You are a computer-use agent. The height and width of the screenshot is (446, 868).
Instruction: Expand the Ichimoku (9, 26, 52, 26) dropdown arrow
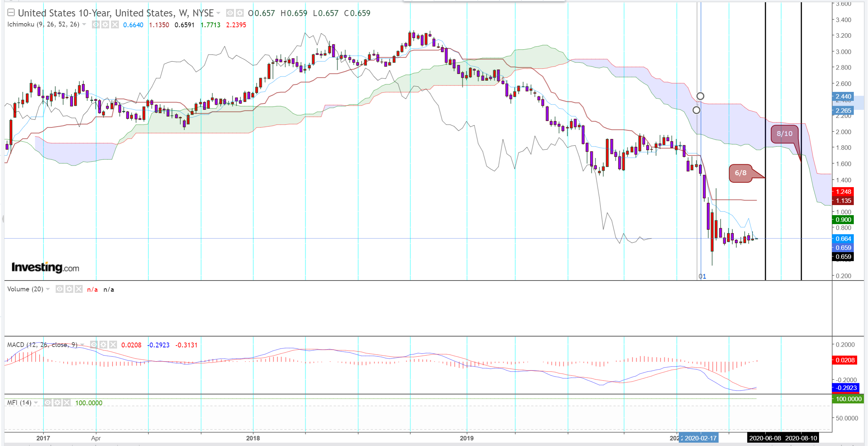(x=84, y=25)
